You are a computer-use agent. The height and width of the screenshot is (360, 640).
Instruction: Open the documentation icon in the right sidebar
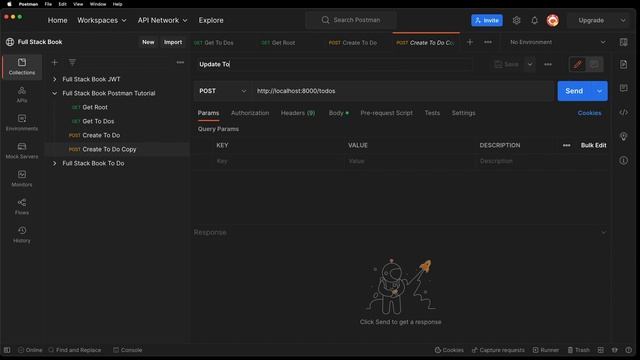click(623, 64)
